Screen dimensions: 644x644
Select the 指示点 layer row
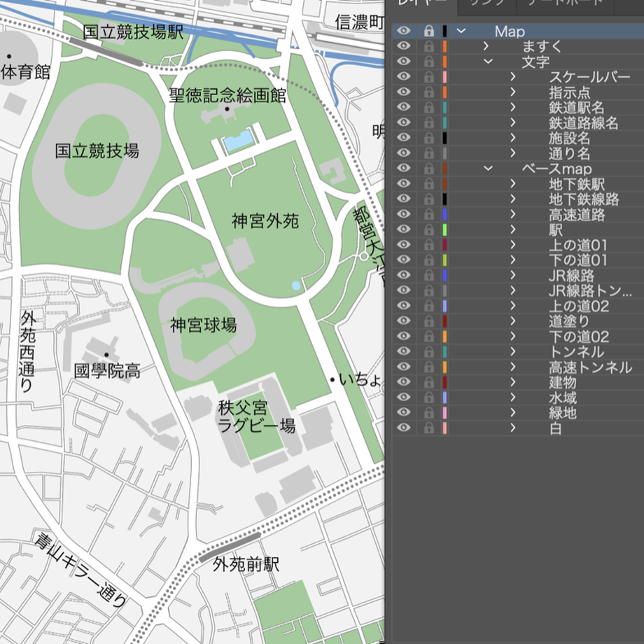pos(518,92)
